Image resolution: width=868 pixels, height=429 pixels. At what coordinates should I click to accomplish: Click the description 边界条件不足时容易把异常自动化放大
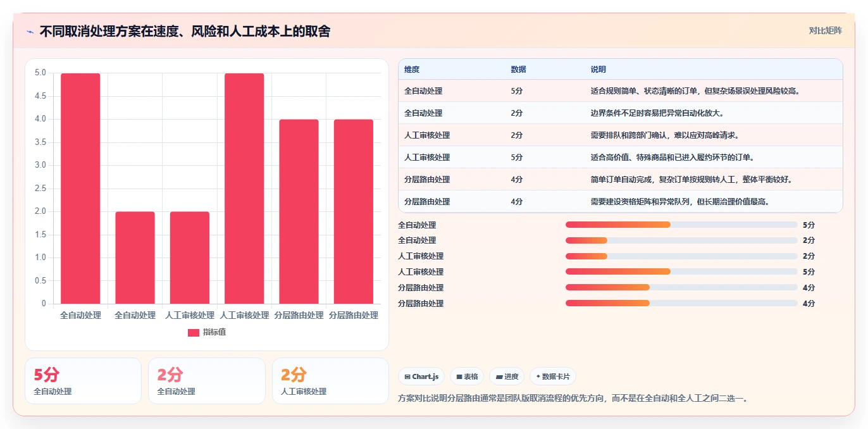tap(657, 113)
